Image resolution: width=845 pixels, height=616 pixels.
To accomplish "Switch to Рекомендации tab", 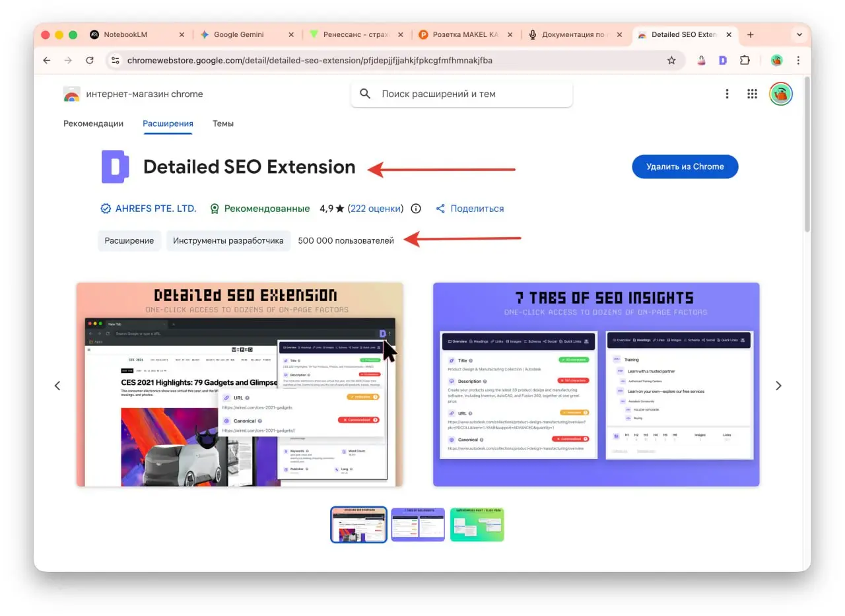I will click(93, 123).
